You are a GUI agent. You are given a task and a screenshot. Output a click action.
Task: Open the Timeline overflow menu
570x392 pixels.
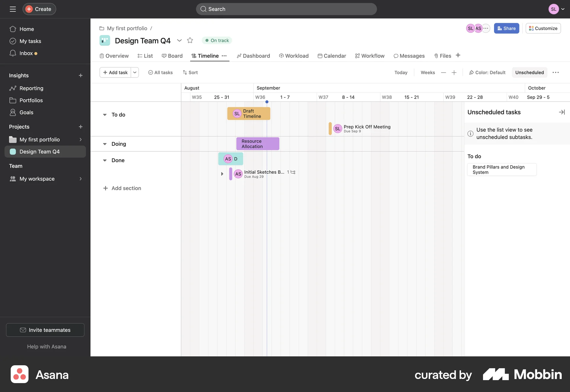[224, 56]
